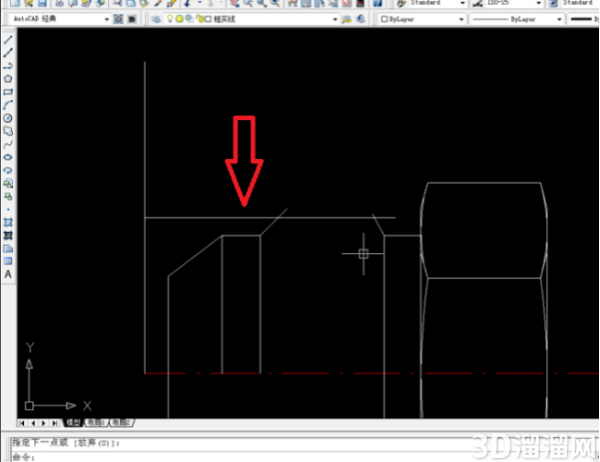Click the Workspace Settings gear icon
Viewport: 600px width, 462px height.
click(118, 19)
